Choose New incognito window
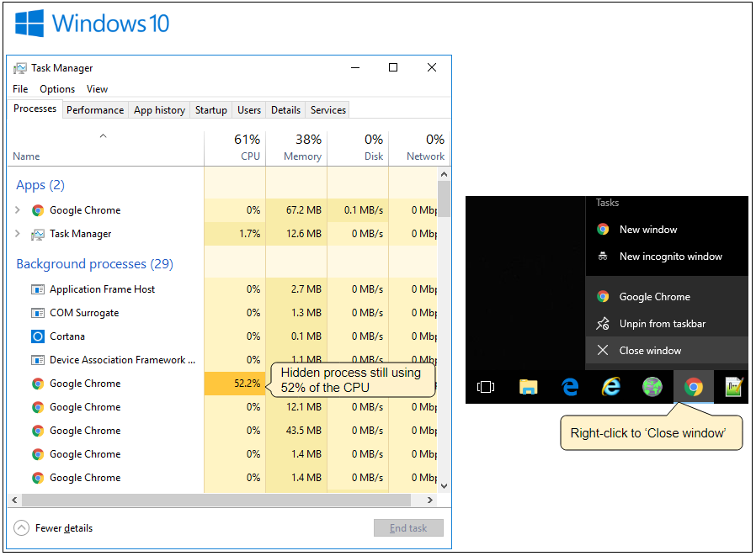Screen dimensions: 756x556 click(x=670, y=257)
